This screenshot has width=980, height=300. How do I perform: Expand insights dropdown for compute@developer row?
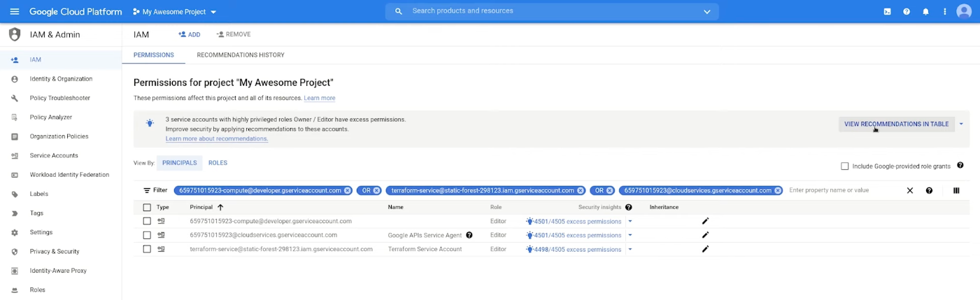[630, 221]
